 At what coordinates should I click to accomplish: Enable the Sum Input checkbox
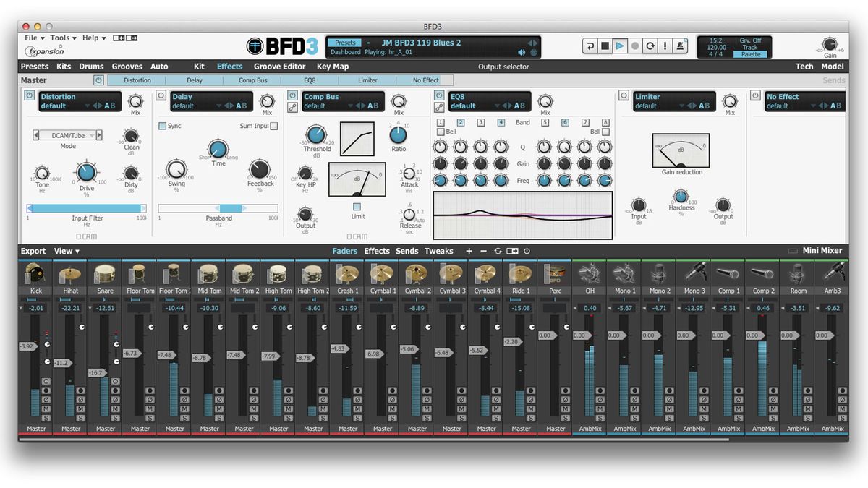click(x=273, y=126)
